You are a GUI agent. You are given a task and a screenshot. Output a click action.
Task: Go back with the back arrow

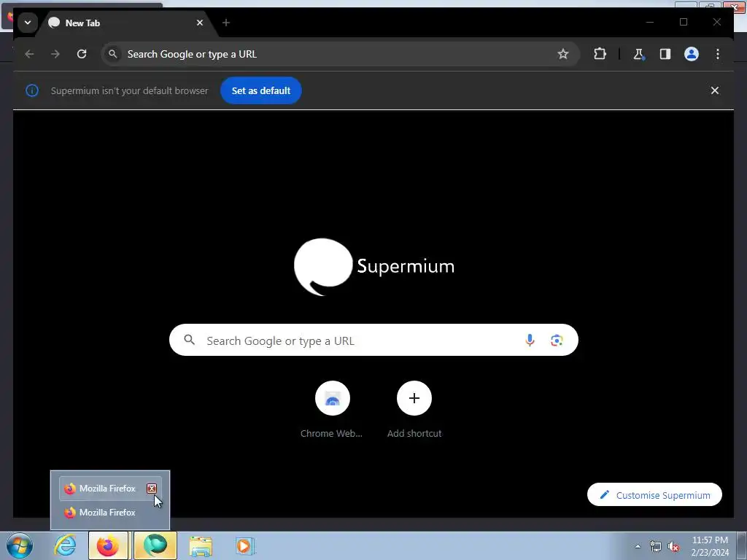(29, 54)
